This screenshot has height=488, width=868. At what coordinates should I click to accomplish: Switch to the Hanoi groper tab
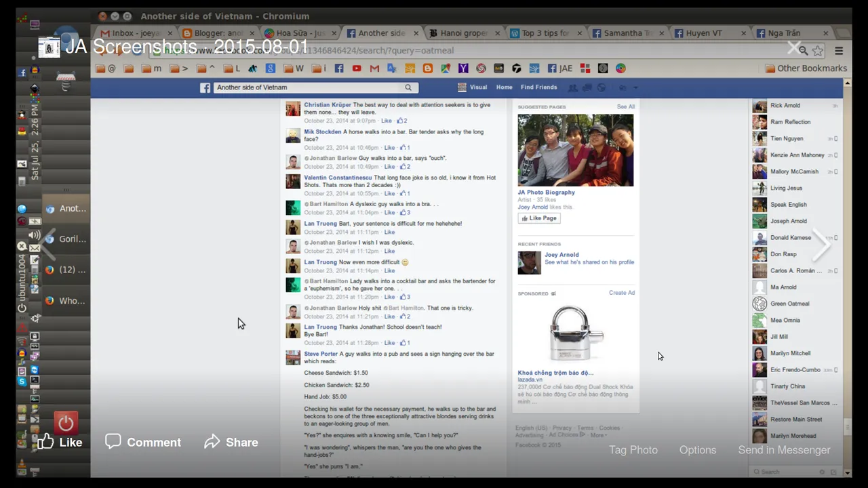464,33
